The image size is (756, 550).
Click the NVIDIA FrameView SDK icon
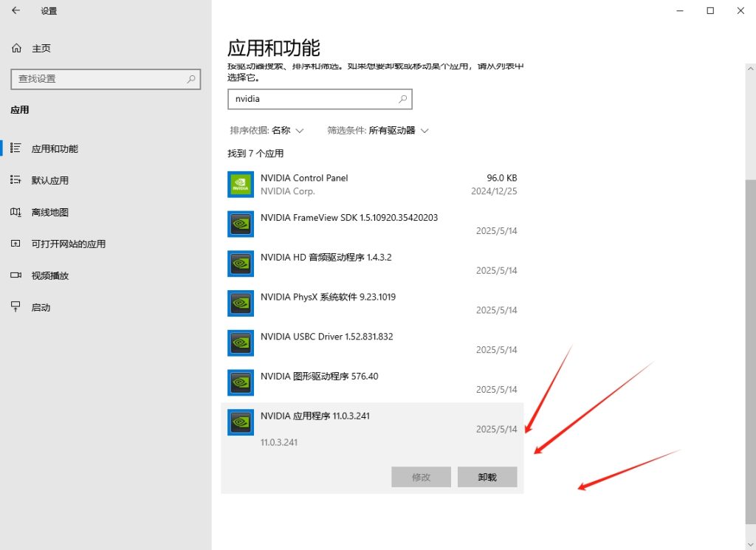(241, 224)
